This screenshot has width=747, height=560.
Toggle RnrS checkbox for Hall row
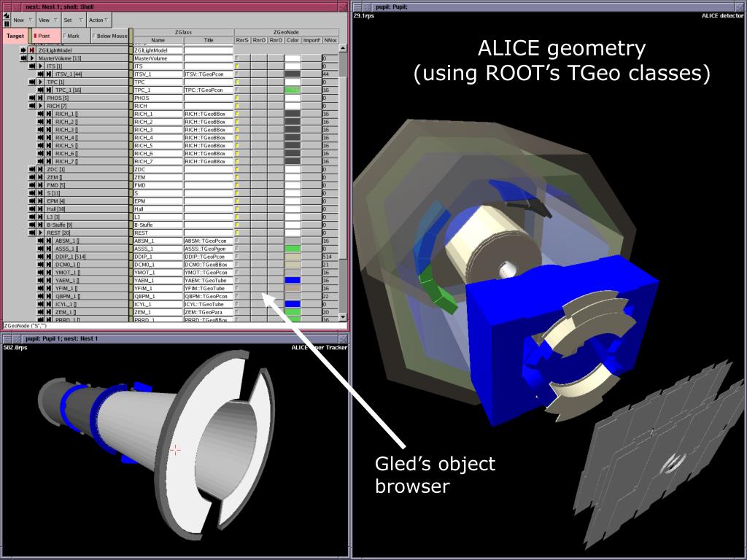click(237, 209)
